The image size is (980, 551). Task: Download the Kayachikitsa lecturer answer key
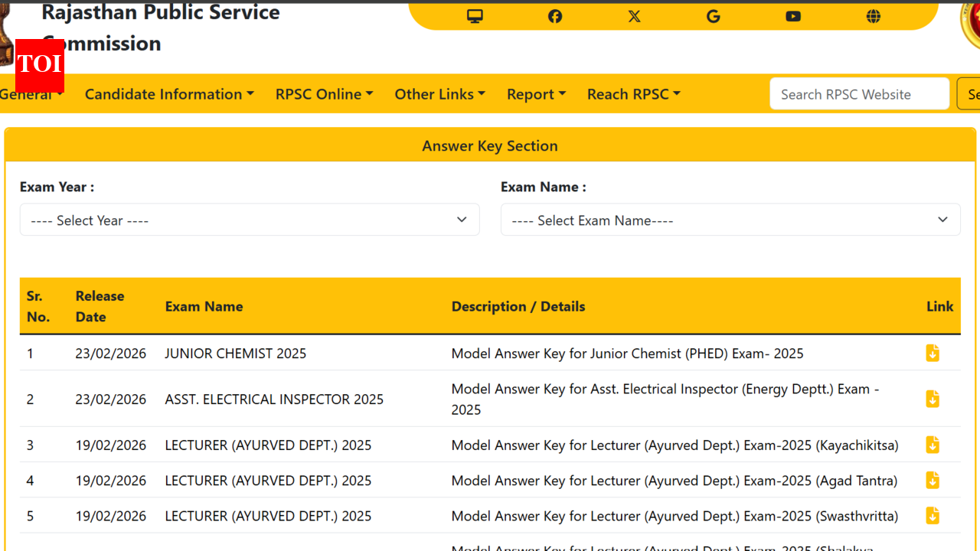(x=932, y=444)
